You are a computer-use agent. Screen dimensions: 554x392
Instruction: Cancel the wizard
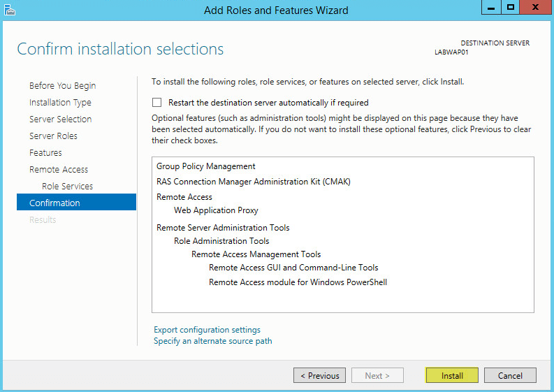[x=510, y=375]
